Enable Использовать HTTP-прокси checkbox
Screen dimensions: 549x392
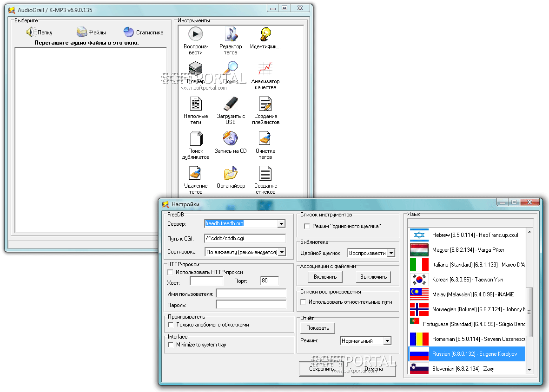171,272
